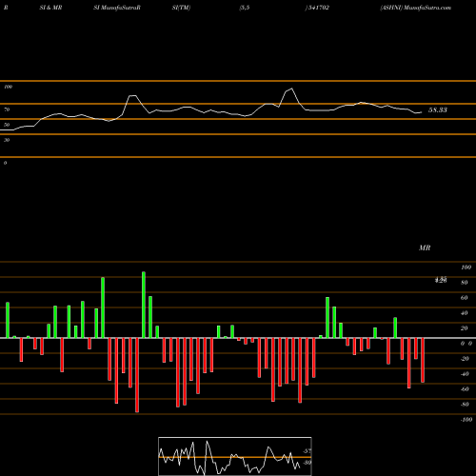Click the tallest green bar in MR histogram
Screen dimensions: 476x476
pyautogui.click(x=144, y=305)
